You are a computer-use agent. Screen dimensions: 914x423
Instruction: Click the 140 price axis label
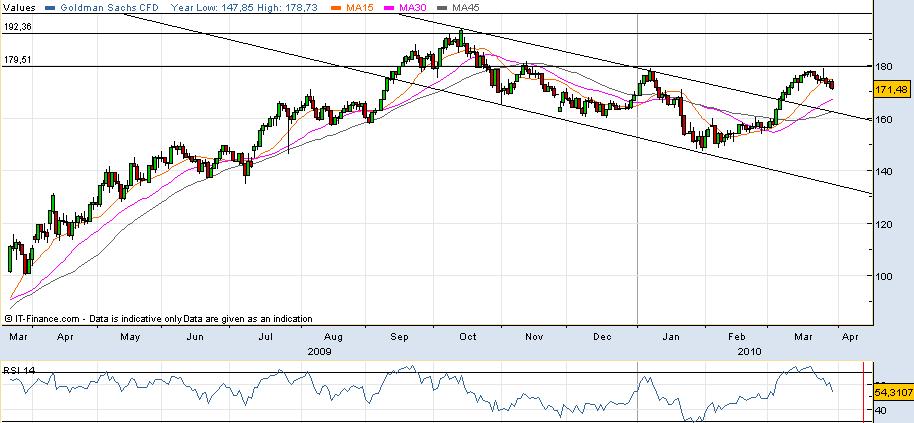click(x=886, y=171)
